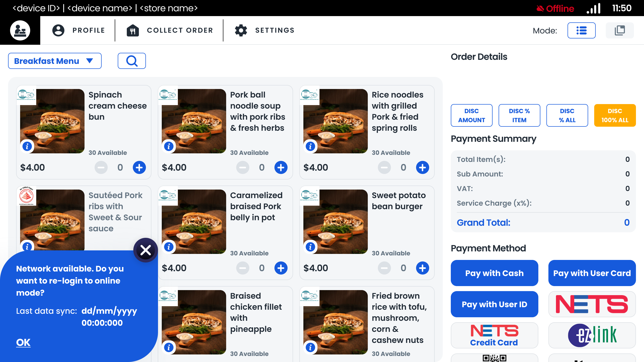Open the Settings gear tab
644x362 pixels.
click(x=264, y=30)
